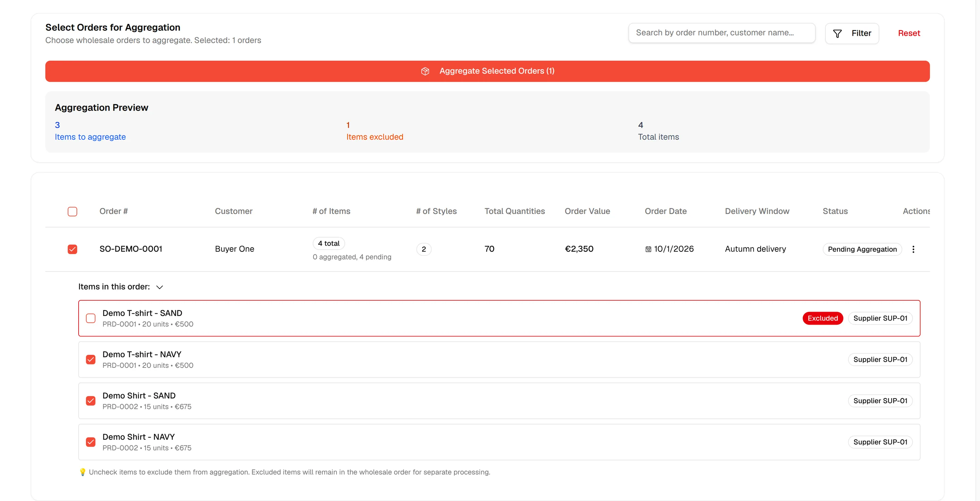Click the Pending Aggregation status badge

click(x=862, y=249)
